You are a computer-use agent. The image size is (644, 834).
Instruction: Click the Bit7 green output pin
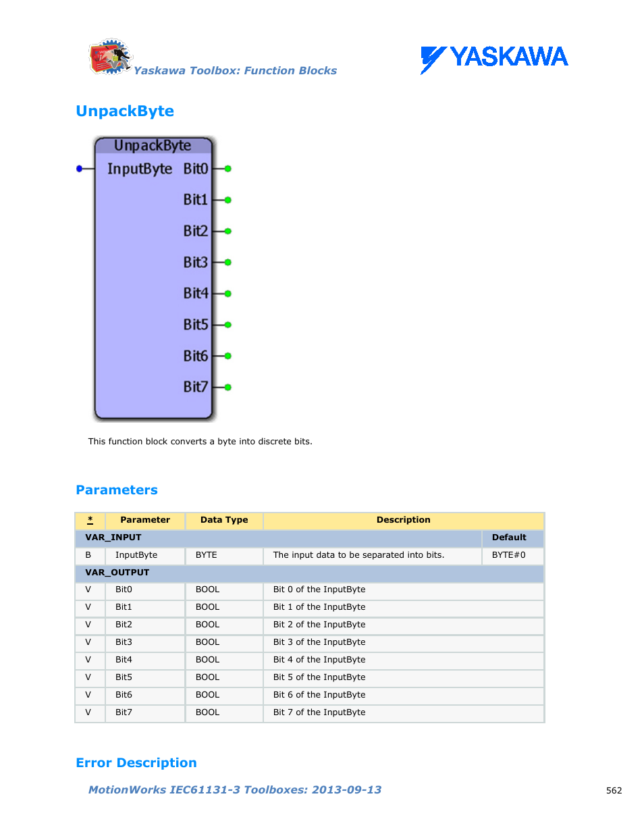pos(228,387)
